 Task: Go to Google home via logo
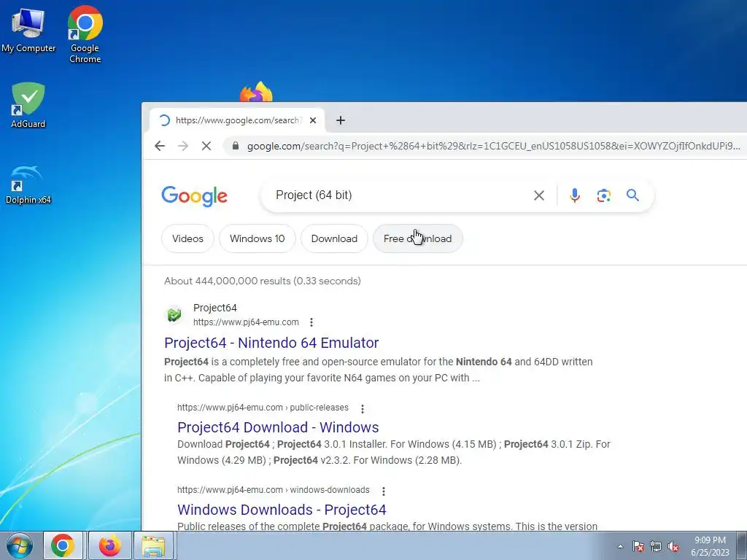tap(194, 195)
